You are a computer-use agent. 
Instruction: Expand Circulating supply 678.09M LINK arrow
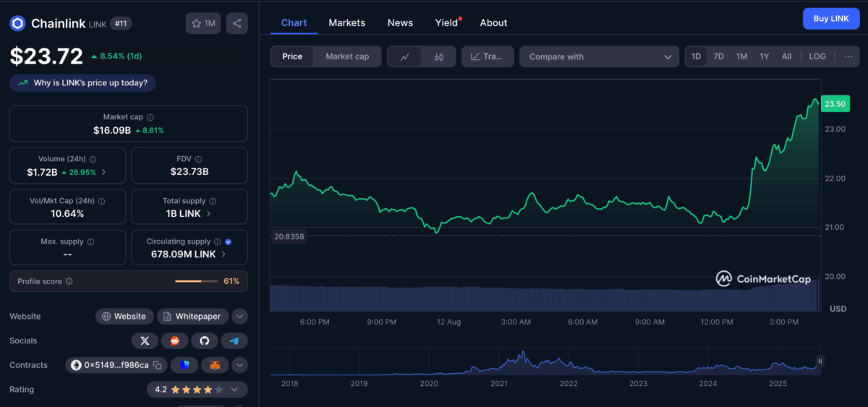tap(223, 254)
